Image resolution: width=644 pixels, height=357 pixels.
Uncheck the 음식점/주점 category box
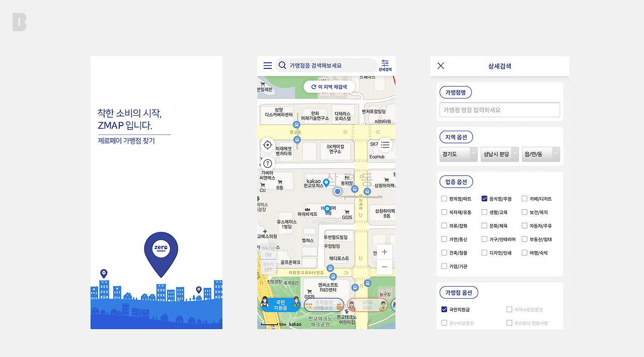point(485,199)
